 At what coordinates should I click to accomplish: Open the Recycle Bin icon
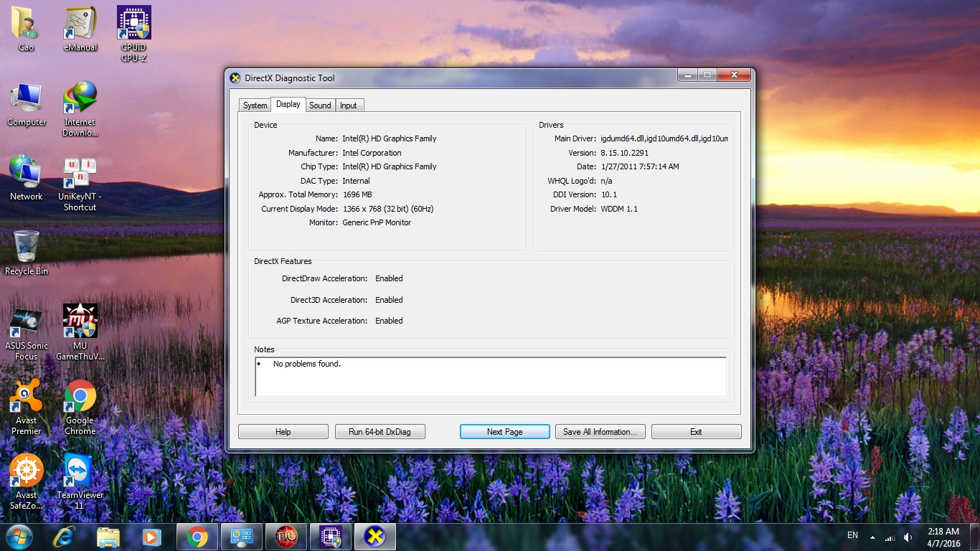27,248
